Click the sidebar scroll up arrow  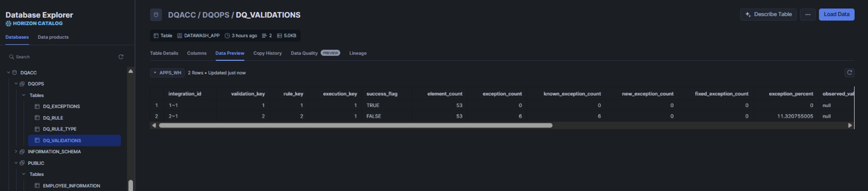(131, 71)
